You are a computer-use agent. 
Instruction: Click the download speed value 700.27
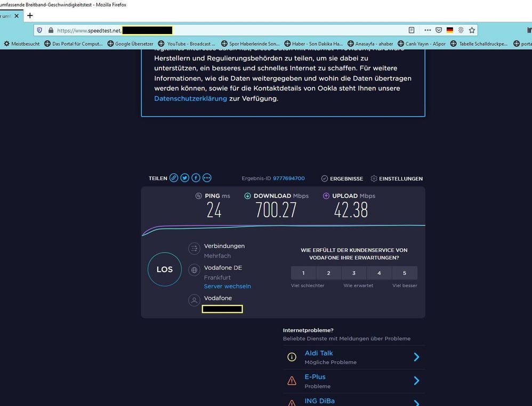coord(276,210)
